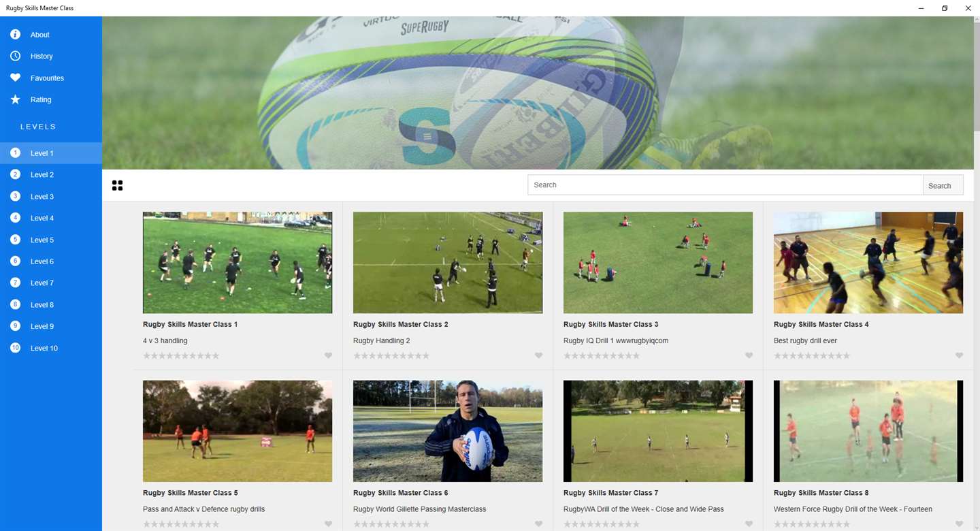Select the Level 10 numbered circle icon
The height and width of the screenshot is (531, 980).
click(x=15, y=348)
